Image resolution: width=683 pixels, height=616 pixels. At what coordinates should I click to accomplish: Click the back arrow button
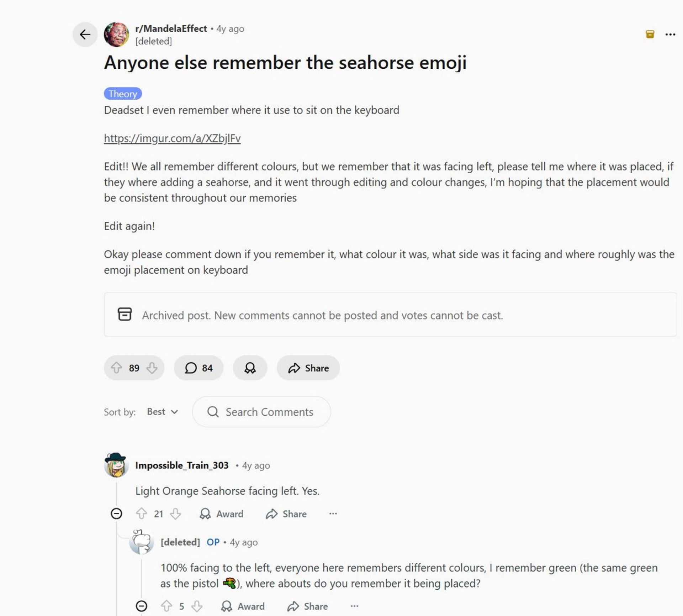coord(85,35)
